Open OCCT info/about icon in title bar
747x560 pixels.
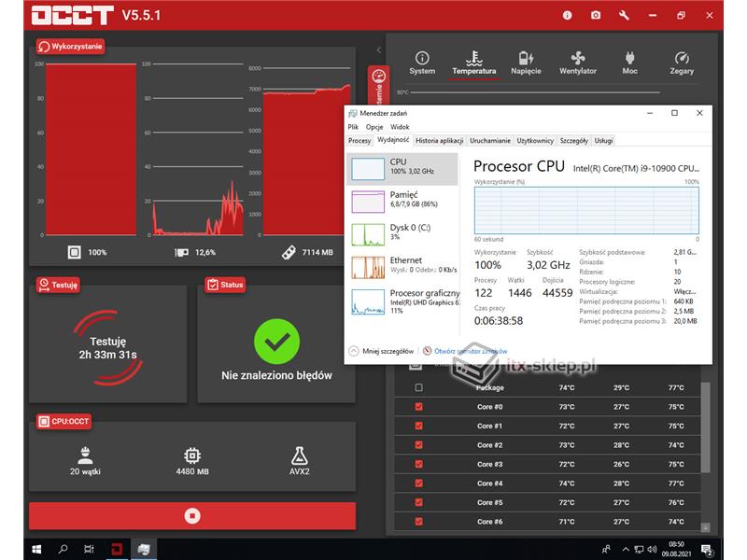(567, 15)
